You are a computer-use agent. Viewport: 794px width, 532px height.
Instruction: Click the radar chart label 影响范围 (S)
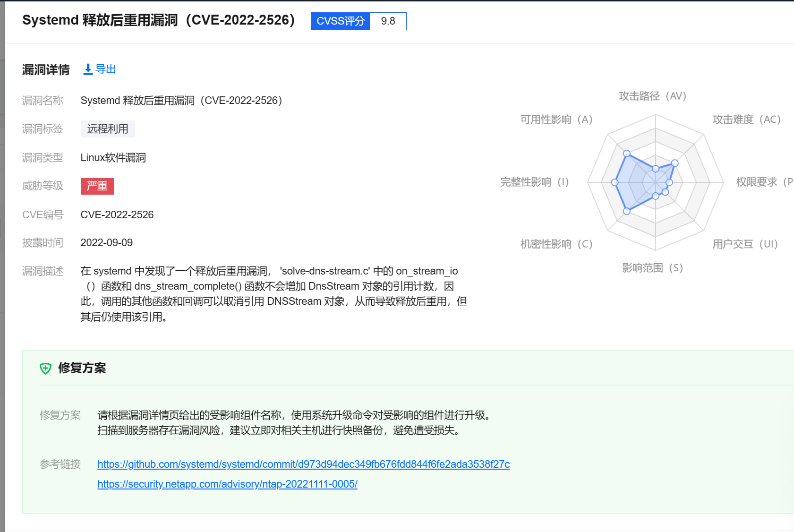652,268
